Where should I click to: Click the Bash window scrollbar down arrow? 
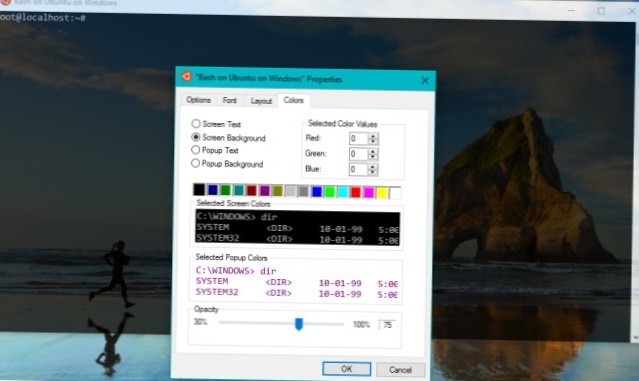point(636,337)
